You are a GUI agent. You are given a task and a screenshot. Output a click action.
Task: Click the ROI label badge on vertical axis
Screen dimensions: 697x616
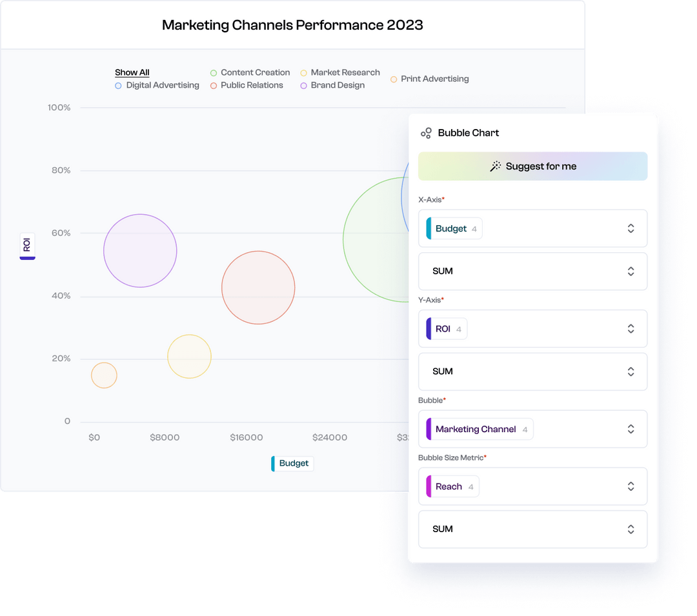27,246
